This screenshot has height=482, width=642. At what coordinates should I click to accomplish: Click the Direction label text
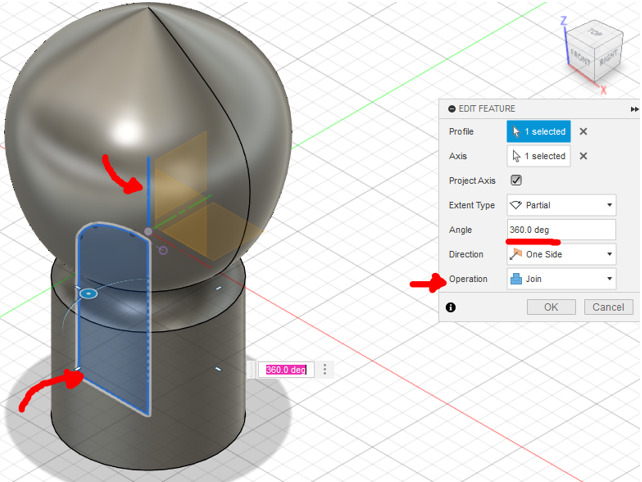coord(466,254)
